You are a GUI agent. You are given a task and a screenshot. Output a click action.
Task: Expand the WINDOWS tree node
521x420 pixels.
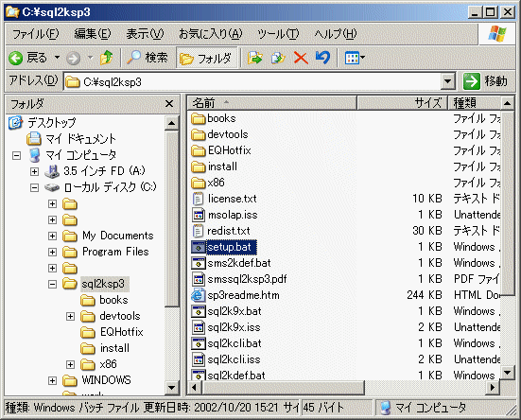(x=52, y=380)
